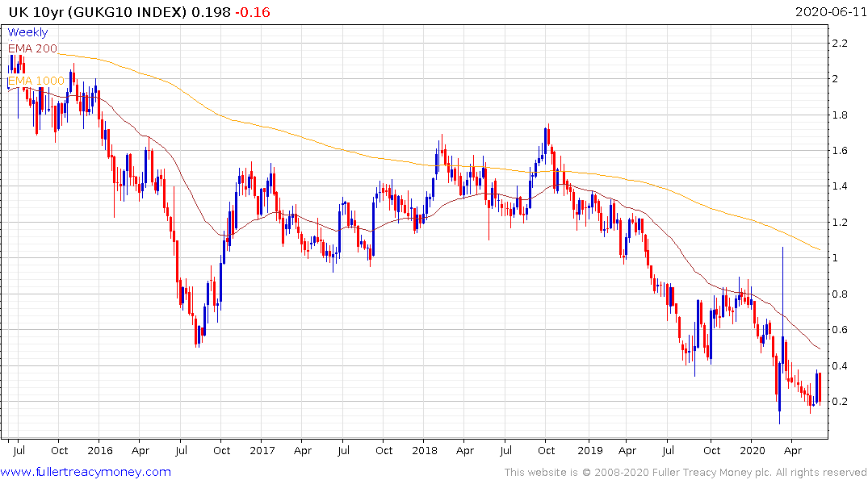Select the 2020 x-axis label

tap(753, 450)
